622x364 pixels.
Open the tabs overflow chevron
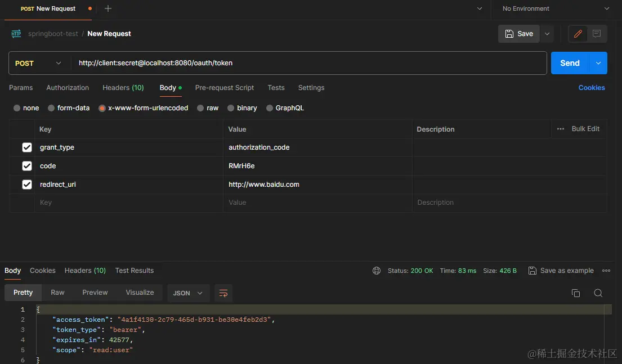[x=479, y=8]
